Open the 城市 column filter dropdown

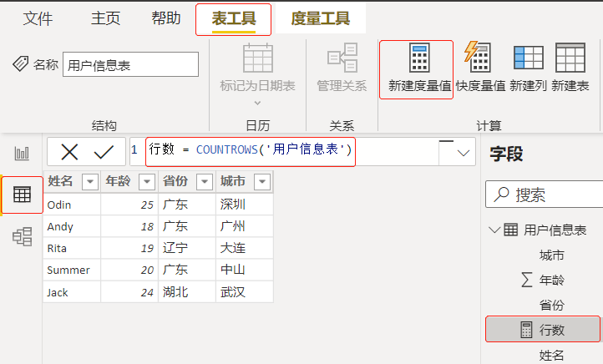point(262,181)
